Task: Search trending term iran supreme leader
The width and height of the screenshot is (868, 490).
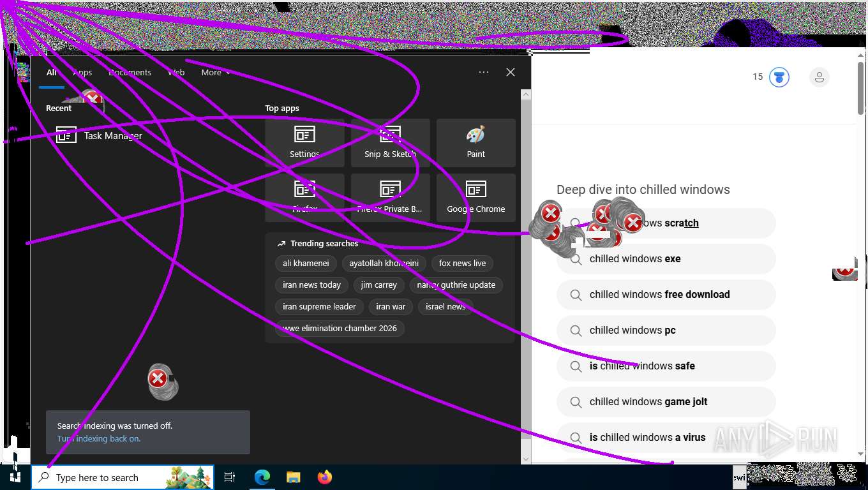Action: 319,307
